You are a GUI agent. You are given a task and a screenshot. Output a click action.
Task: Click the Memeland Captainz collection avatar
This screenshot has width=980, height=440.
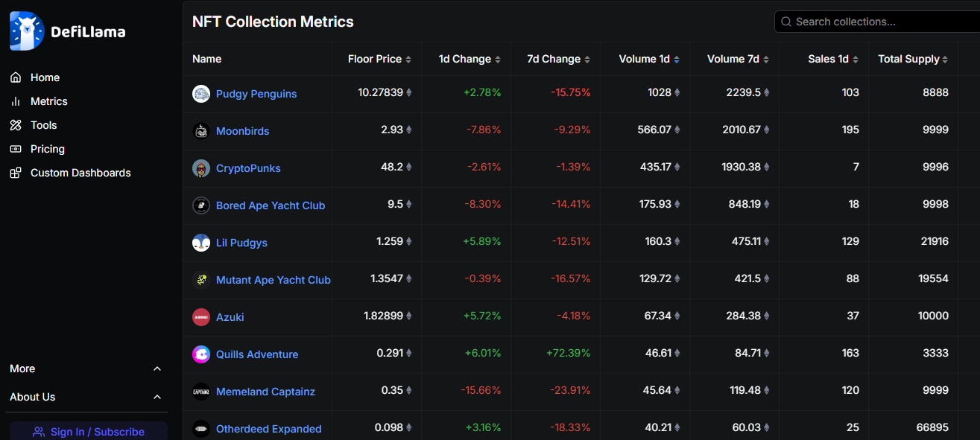(201, 392)
